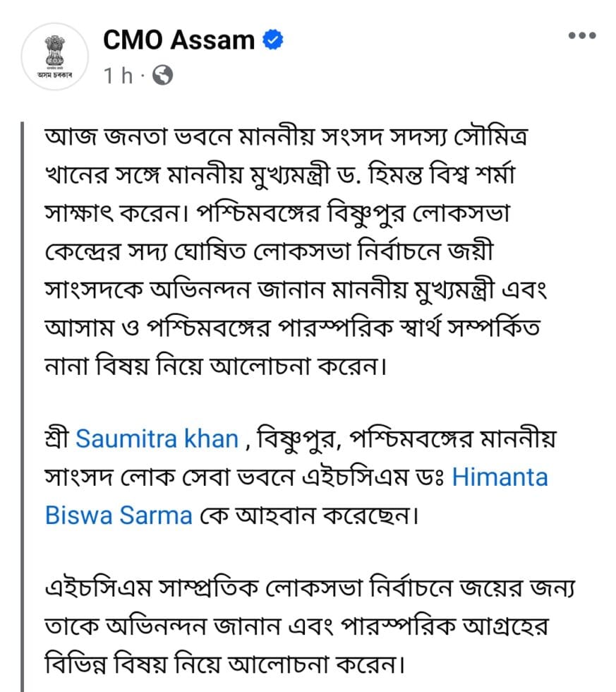
Task: Click the 1 h post timestamp
Action: pyautogui.click(x=118, y=76)
